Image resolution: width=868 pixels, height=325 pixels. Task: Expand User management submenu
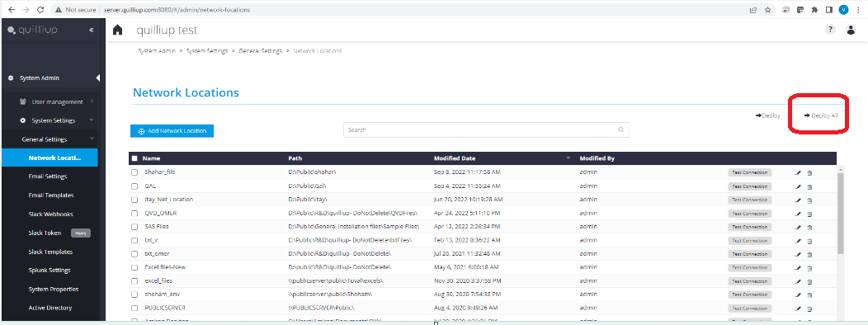click(x=92, y=101)
